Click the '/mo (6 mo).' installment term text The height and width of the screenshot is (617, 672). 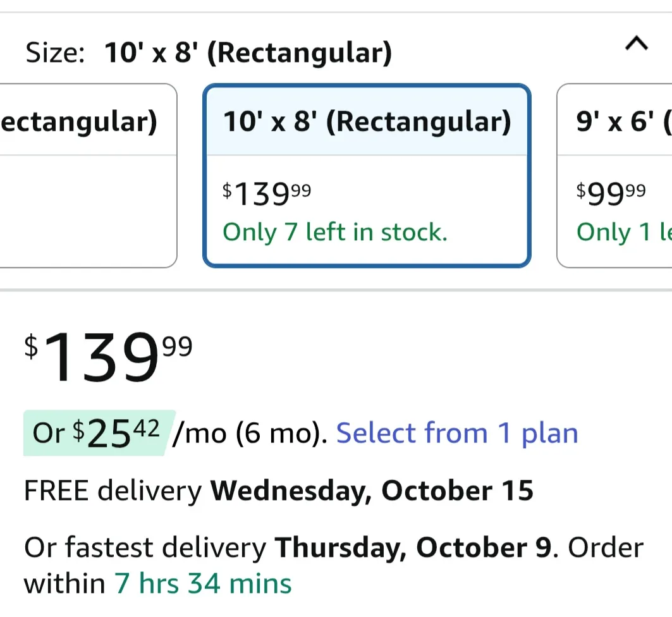coord(250,434)
